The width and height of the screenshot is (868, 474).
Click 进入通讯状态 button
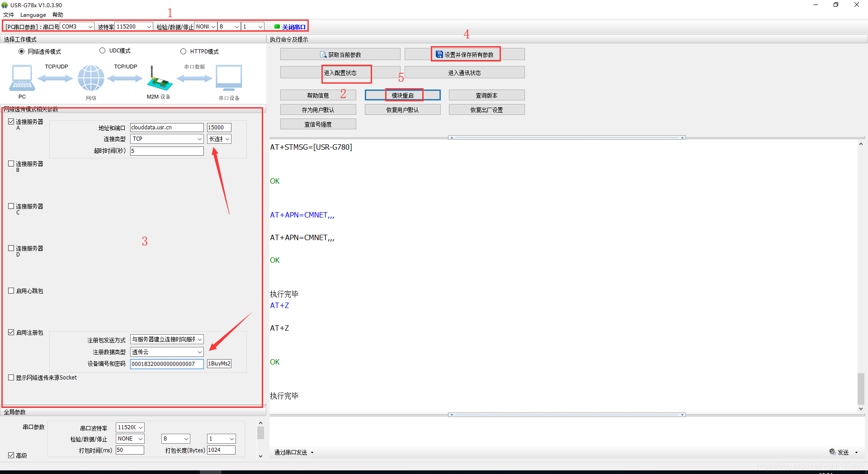click(x=465, y=72)
